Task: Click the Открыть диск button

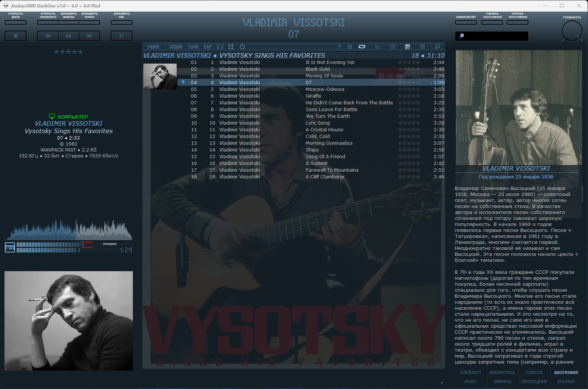Action: [x=16, y=22]
